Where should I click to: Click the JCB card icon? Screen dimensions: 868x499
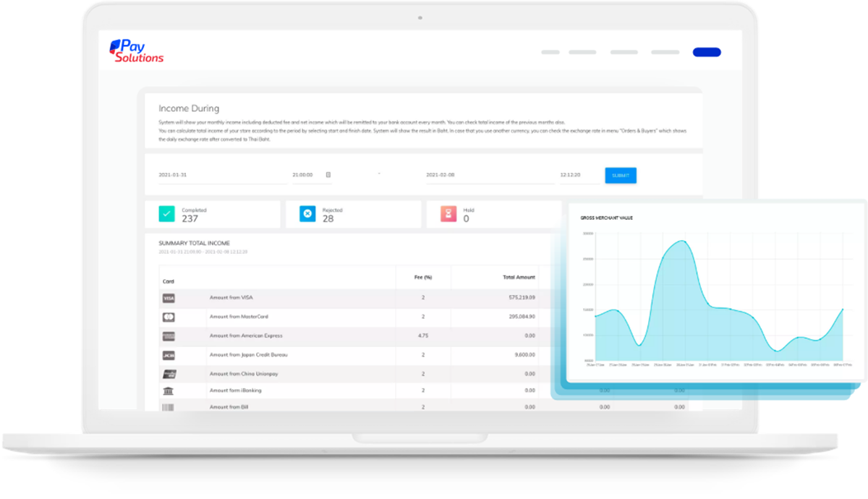click(x=169, y=355)
